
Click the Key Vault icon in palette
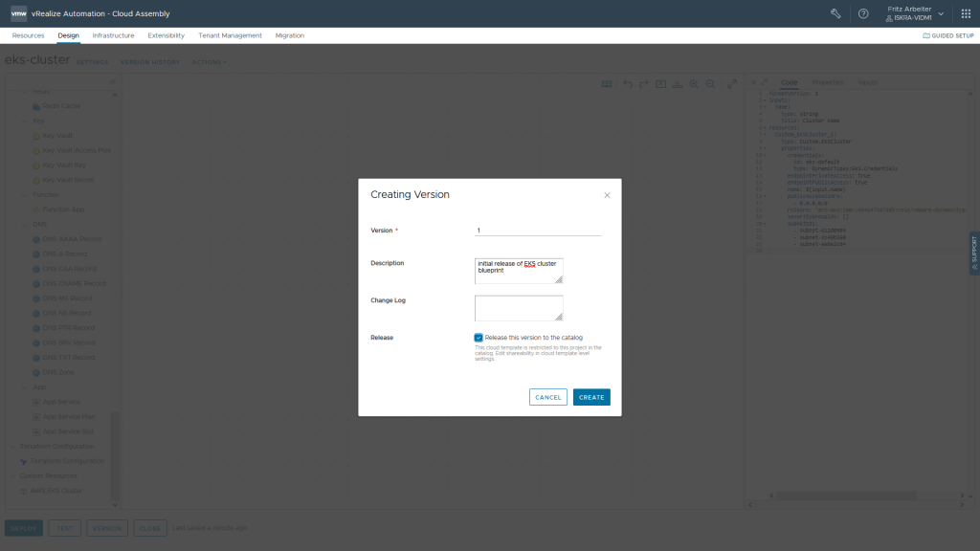(x=36, y=136)
